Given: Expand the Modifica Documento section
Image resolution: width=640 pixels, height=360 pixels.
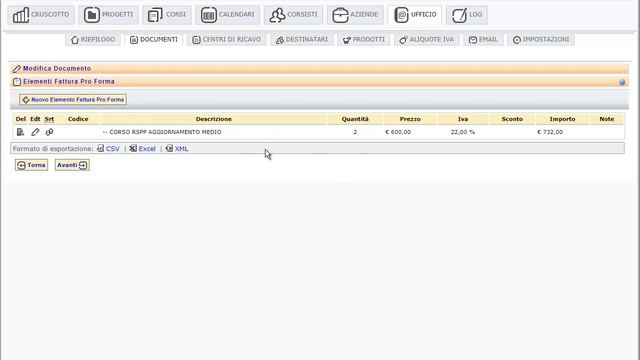Looking at the screenshot, I should 57,69.
